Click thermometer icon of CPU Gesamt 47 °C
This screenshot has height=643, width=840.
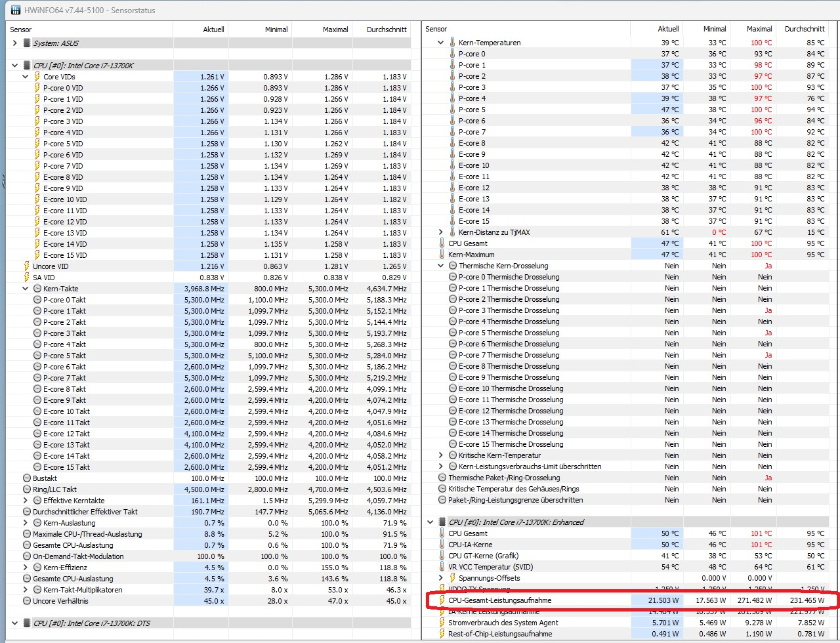click(442, 243)
